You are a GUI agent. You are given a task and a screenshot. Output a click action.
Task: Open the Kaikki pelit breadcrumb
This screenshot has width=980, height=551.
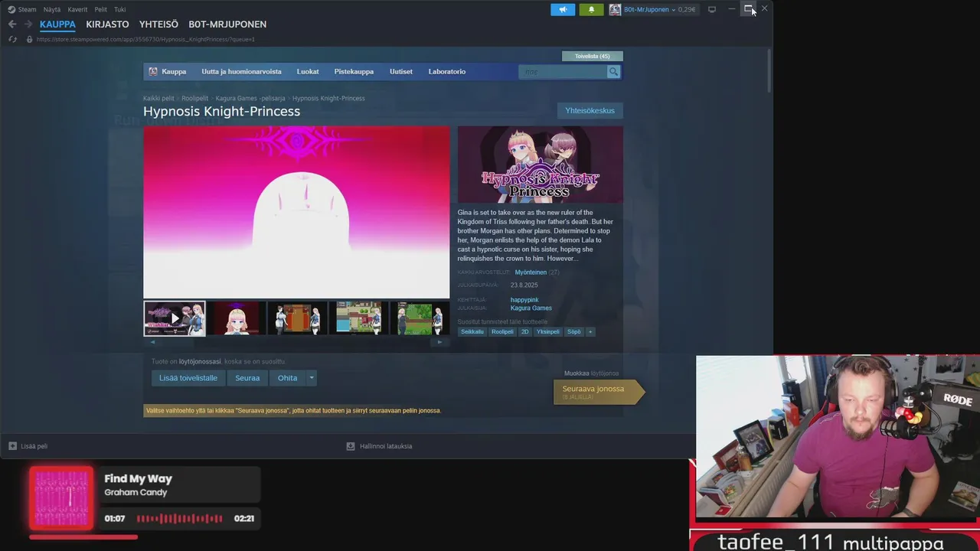pyautogui.click(x=158, y=98)
